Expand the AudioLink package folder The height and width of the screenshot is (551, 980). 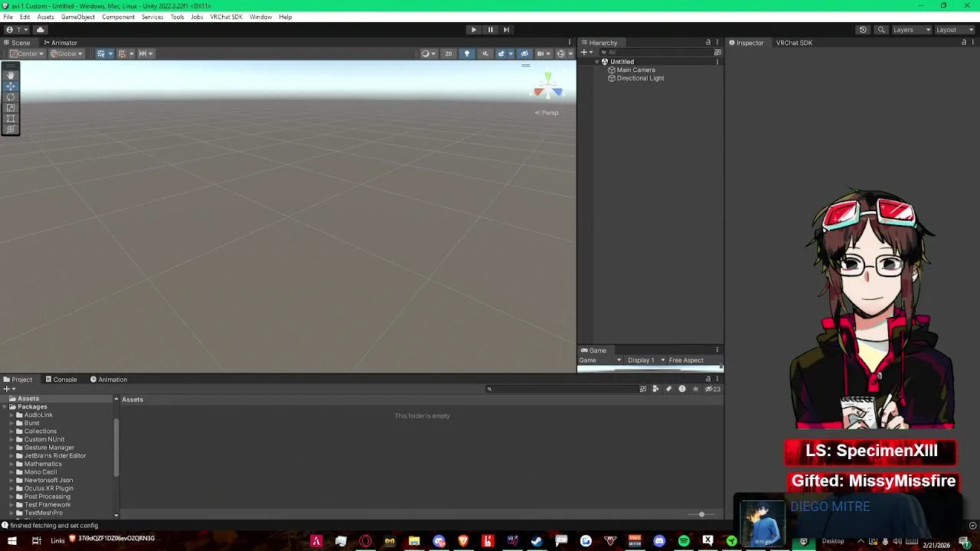click(x=11, y=415)
